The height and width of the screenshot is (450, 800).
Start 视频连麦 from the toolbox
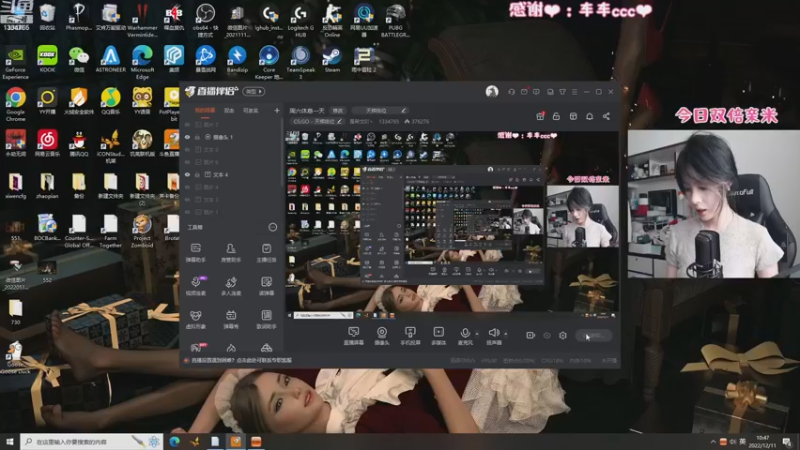(x=195, y=286)
